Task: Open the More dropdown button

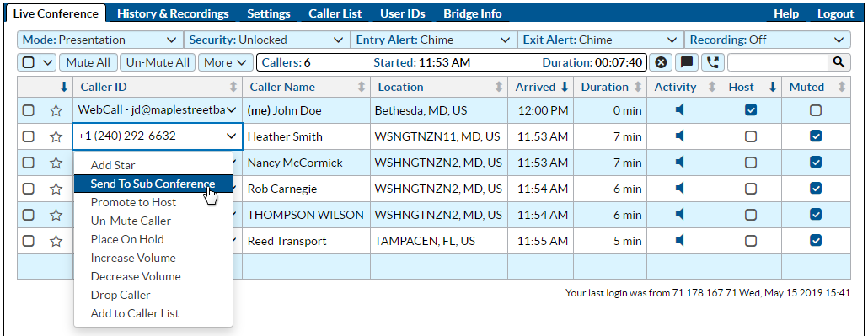Action: pyautogui.click(x=225, y=62)
